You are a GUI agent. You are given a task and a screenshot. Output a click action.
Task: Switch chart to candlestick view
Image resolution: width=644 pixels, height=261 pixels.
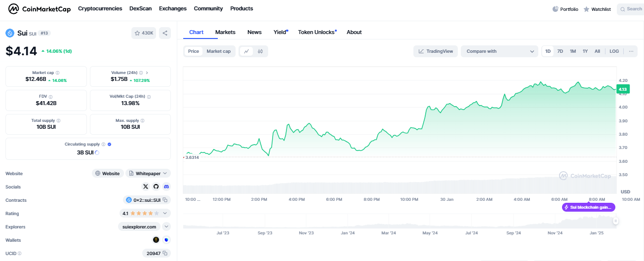click(x=260, y=51)
